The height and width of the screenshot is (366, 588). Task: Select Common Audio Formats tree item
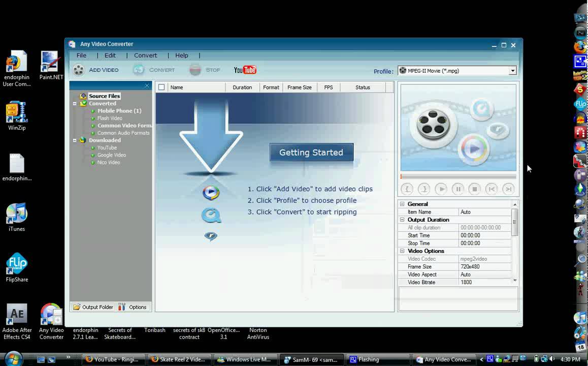click(123, 133)
